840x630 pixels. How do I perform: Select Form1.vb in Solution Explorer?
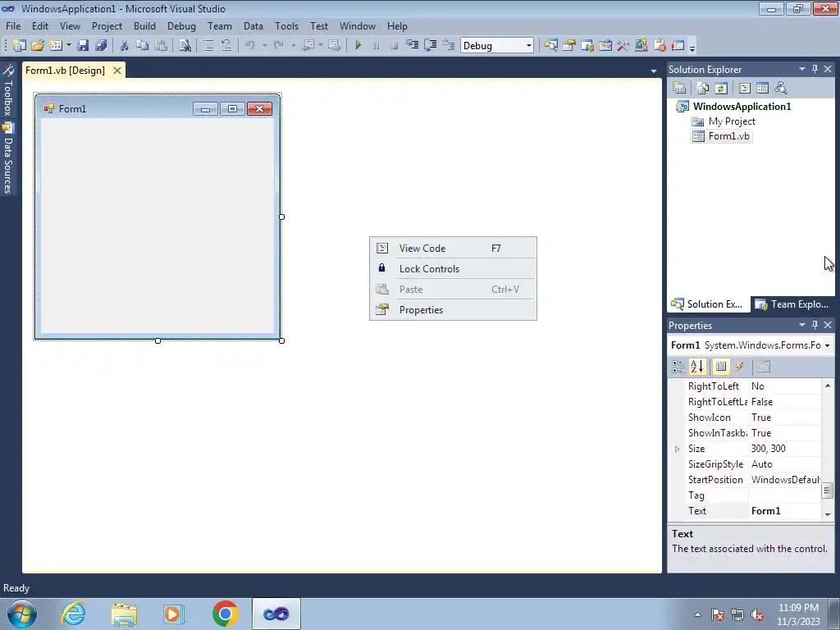click(x=728, y=136)
